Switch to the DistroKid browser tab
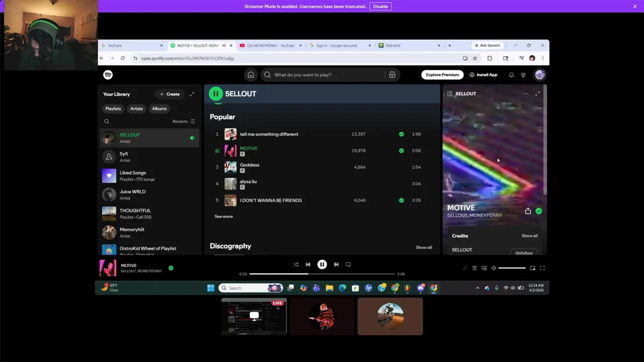The width and height of the screenshot is (644, 362). (409, 46)
